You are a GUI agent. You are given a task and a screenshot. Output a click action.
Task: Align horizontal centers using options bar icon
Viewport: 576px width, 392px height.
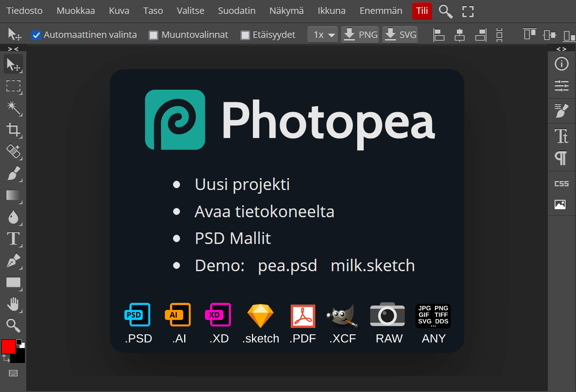[x=460, y=35]
